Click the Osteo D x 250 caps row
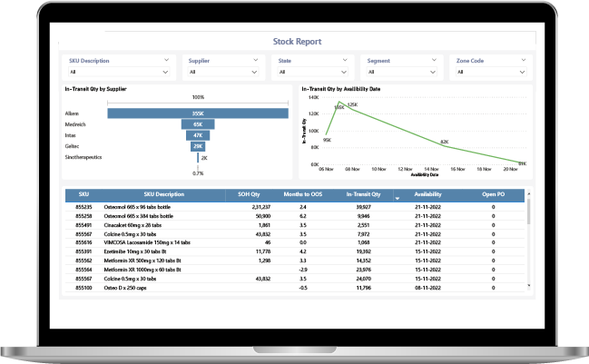 tap(295, 288)
